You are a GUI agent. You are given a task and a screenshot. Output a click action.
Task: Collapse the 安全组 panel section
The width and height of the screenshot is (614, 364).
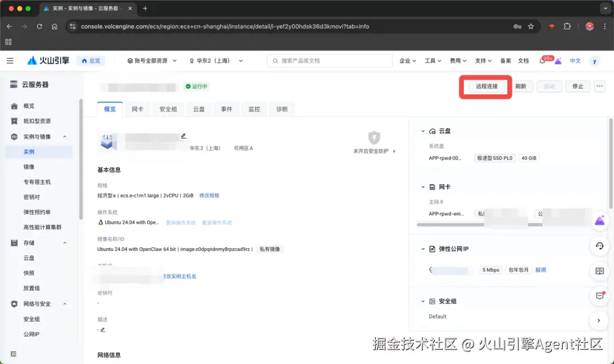423,301
